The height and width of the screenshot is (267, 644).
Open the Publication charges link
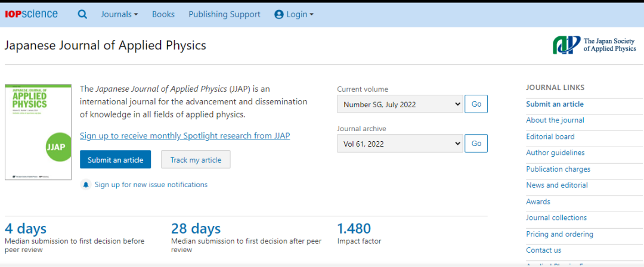558,169
